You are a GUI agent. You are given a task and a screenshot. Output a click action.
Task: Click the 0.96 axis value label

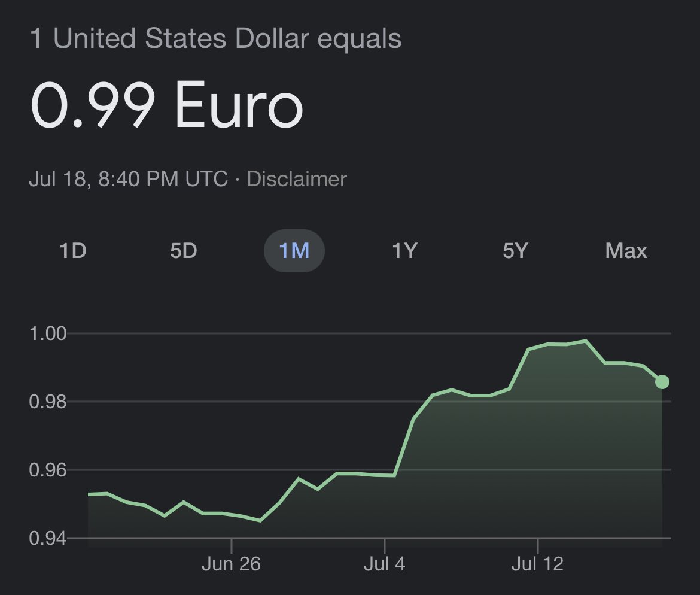coord(48,470)
